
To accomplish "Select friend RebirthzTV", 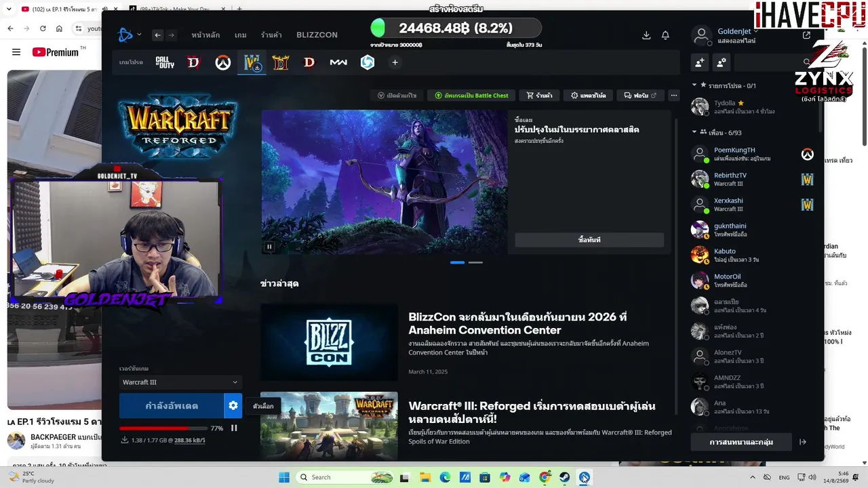I will point(752,179).
